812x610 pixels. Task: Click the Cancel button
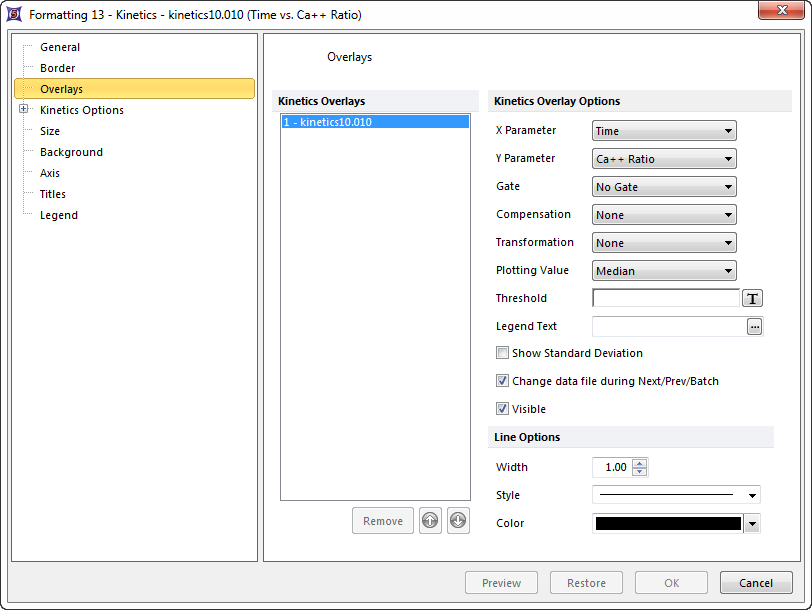click(756, 583)
